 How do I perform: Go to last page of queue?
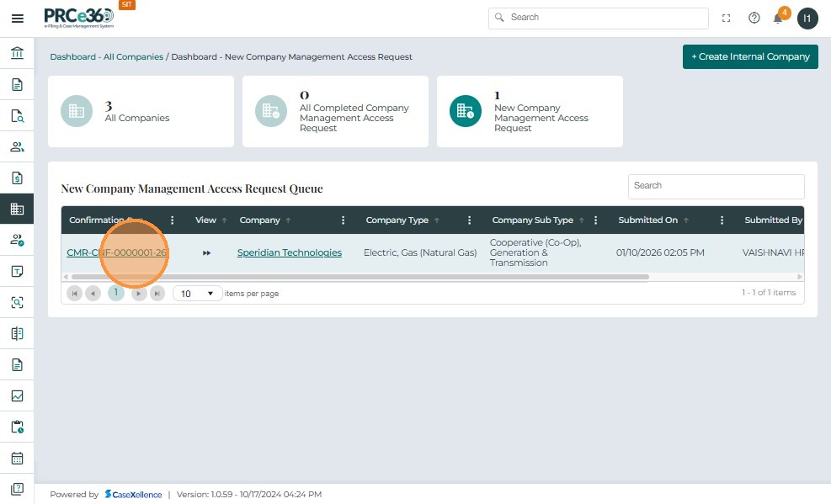tap(157, 294)
